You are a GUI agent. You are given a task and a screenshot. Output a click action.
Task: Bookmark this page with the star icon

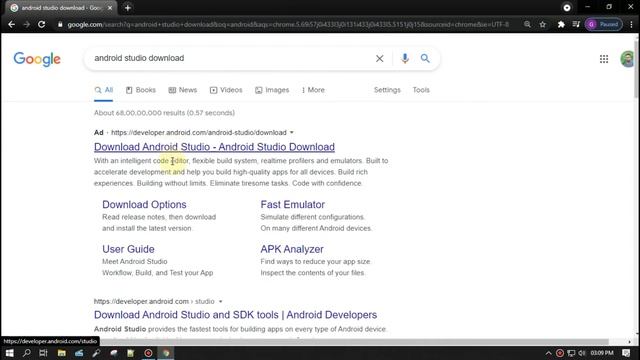542,24
